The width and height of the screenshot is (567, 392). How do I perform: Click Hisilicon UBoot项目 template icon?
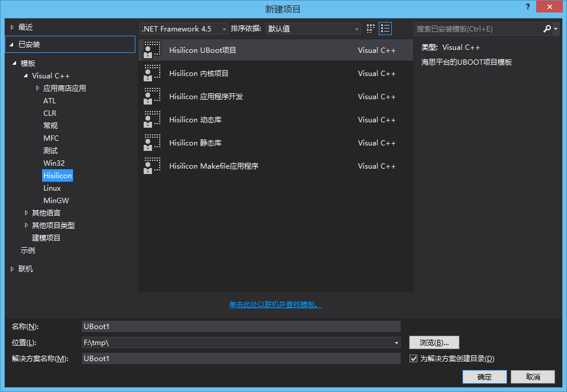[152, 50]
